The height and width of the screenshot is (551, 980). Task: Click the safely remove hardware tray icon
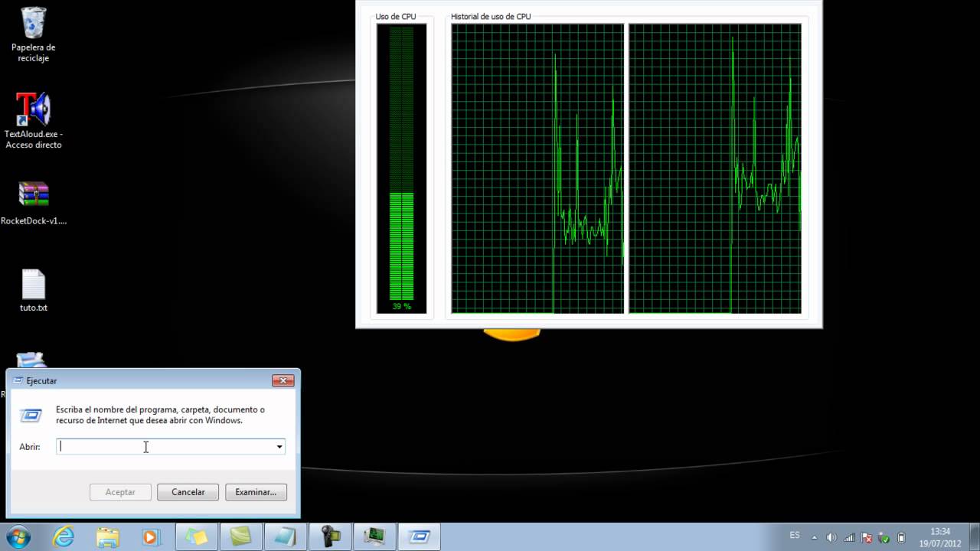point(884,537)
